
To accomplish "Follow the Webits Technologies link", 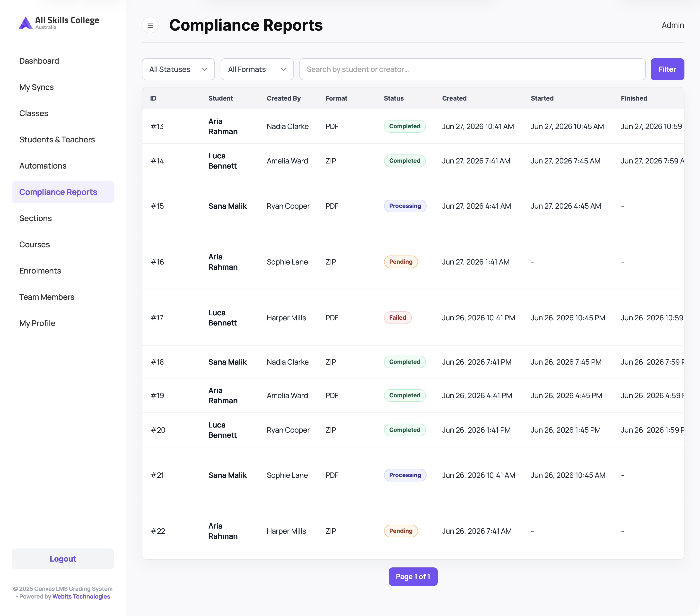I will (x=81, y=597).
